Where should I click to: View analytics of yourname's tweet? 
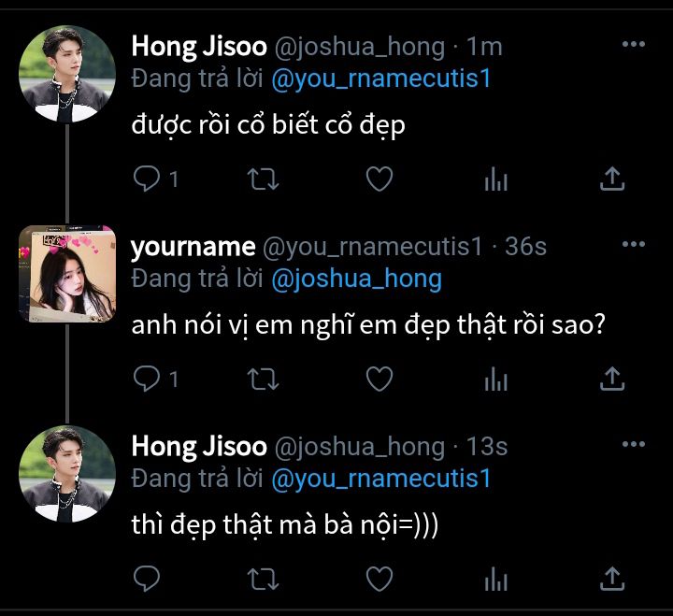pyautogui.click(x=495, y=380)
